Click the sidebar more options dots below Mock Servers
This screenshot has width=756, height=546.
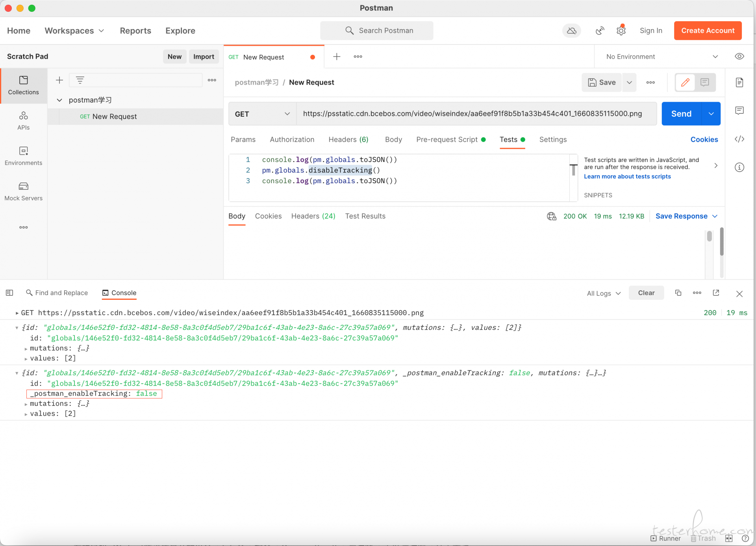[x=24, y=227]
